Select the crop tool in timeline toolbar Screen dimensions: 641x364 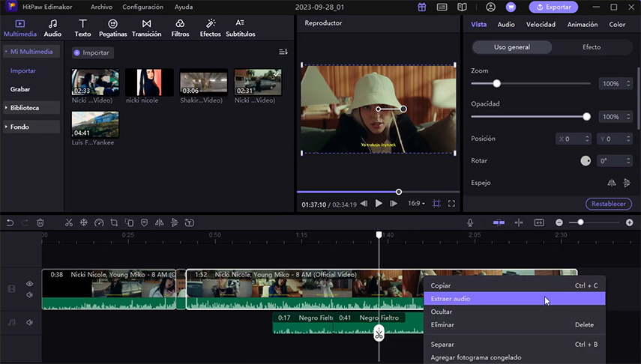[114, 222]
